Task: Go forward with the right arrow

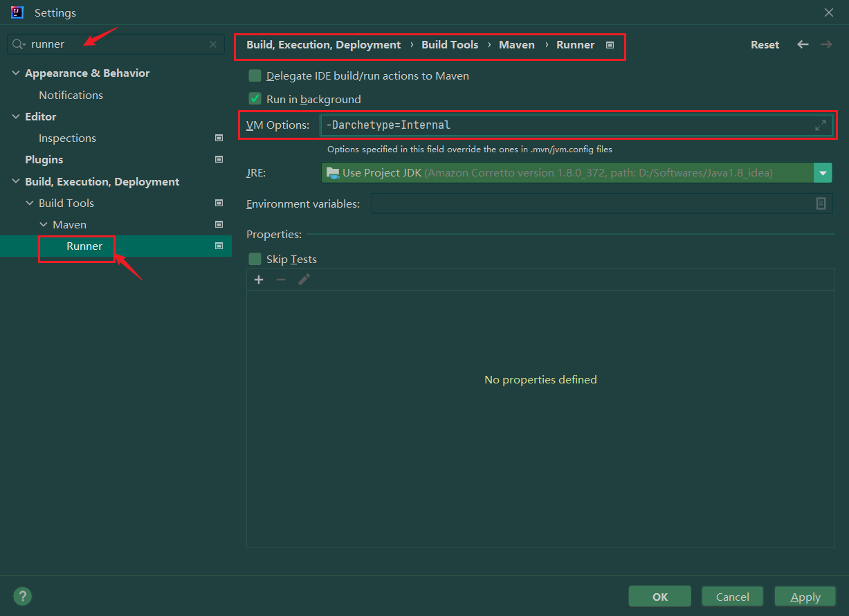Action: tap(826, 44)
